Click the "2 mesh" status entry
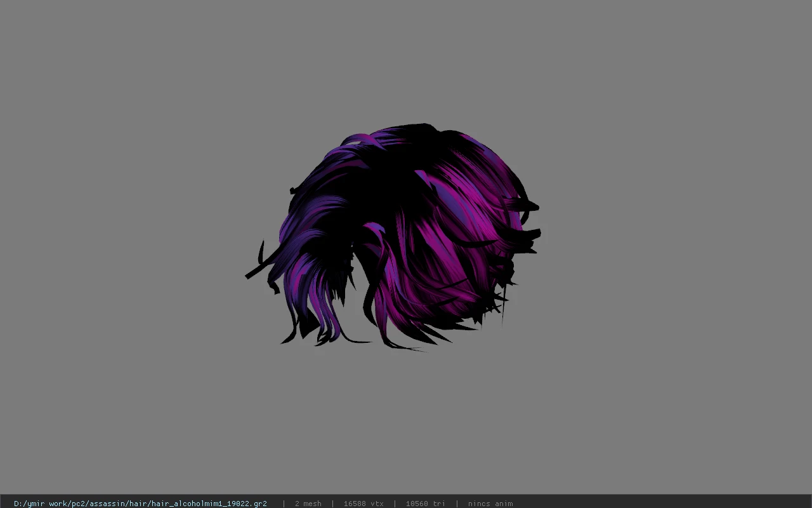The width and height of the screenshot is (812, 508). point(308,504)
